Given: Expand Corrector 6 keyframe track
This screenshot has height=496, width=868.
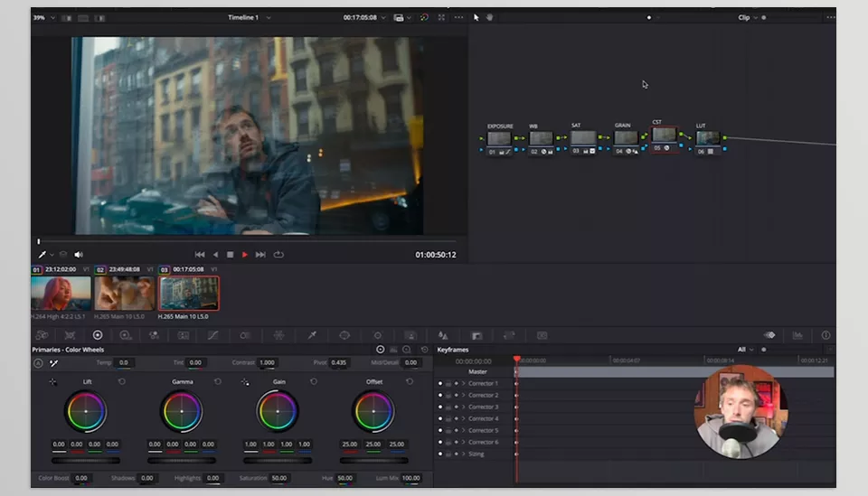Looking at the screenshot, I should (x=463, y=442).
